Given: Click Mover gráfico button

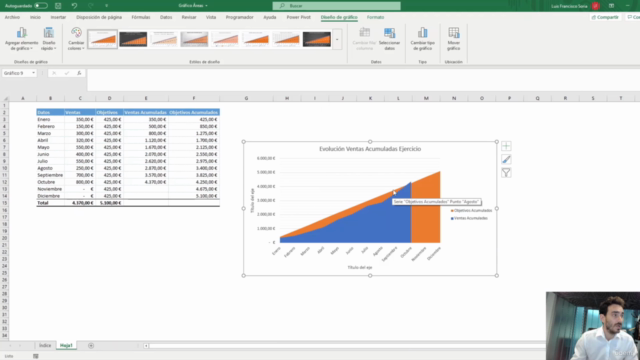Looking at the screenshot, I should click(453, 39).
